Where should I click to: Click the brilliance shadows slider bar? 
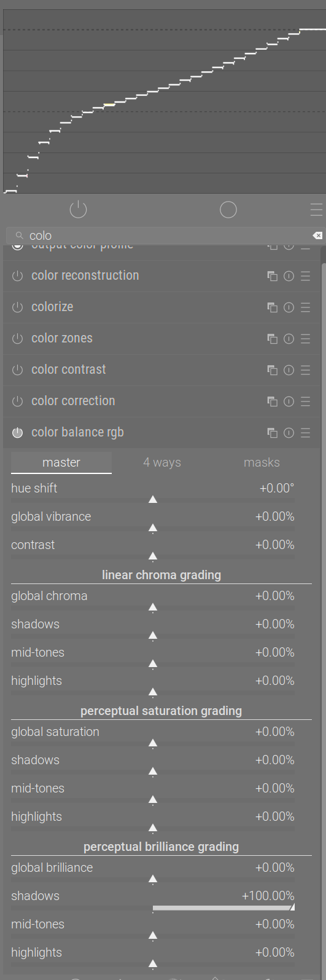coord(153,907)
